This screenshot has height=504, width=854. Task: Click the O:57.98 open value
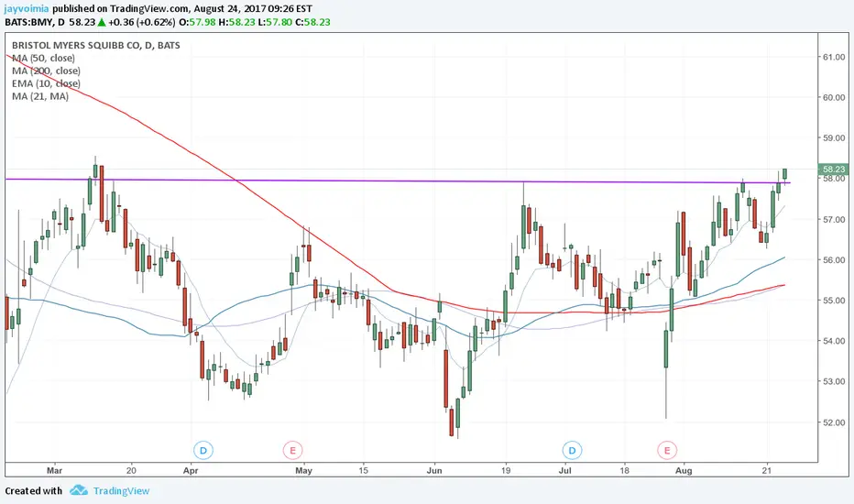(197, 22)
